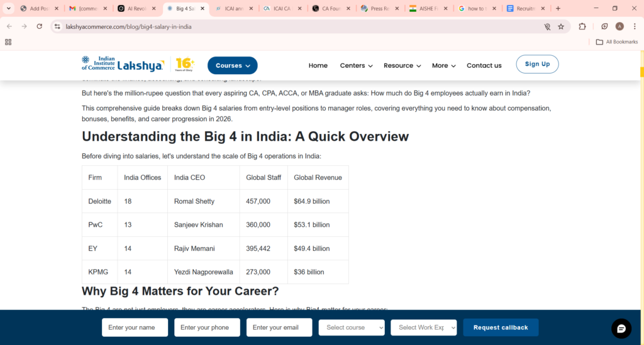The height and width of the screenshot is (345, 644).
Task: Click the Enter your email field
Action: (x=279, y=327)
